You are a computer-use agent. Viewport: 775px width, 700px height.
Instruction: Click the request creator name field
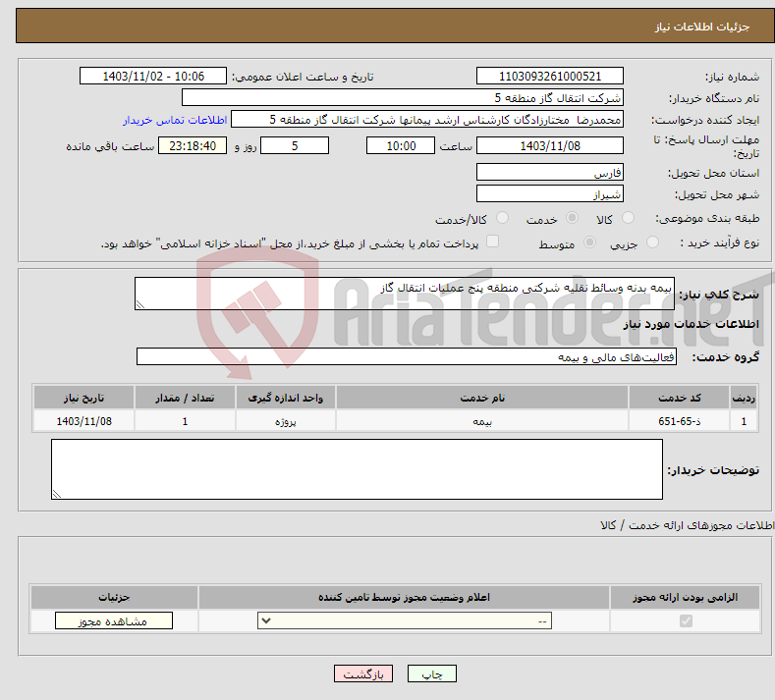tap(427, 119)
